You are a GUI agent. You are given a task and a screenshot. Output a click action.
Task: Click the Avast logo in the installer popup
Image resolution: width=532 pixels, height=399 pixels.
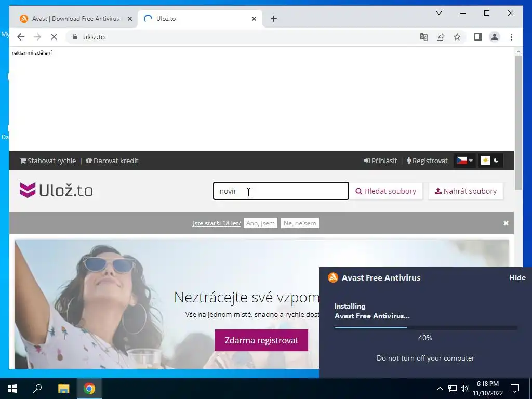coord(333,277)
